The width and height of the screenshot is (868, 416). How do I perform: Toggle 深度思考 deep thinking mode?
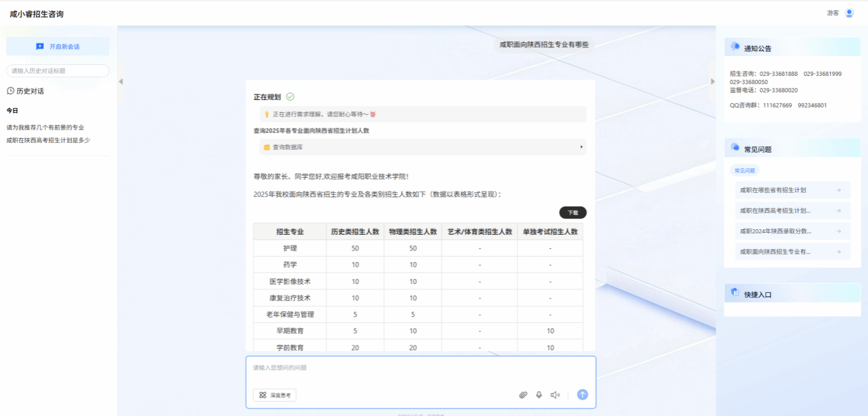coord(275,395)
